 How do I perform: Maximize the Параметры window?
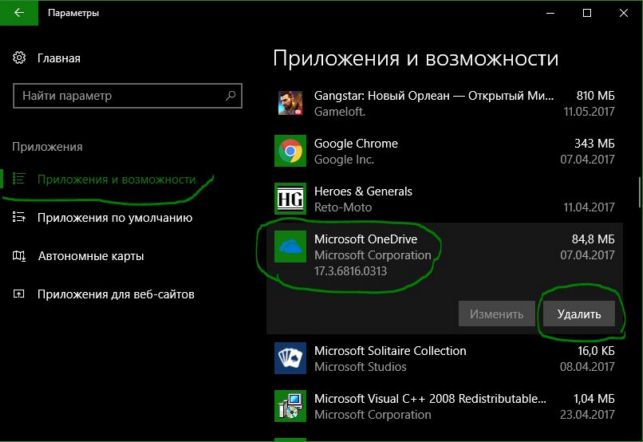(587, 13)
